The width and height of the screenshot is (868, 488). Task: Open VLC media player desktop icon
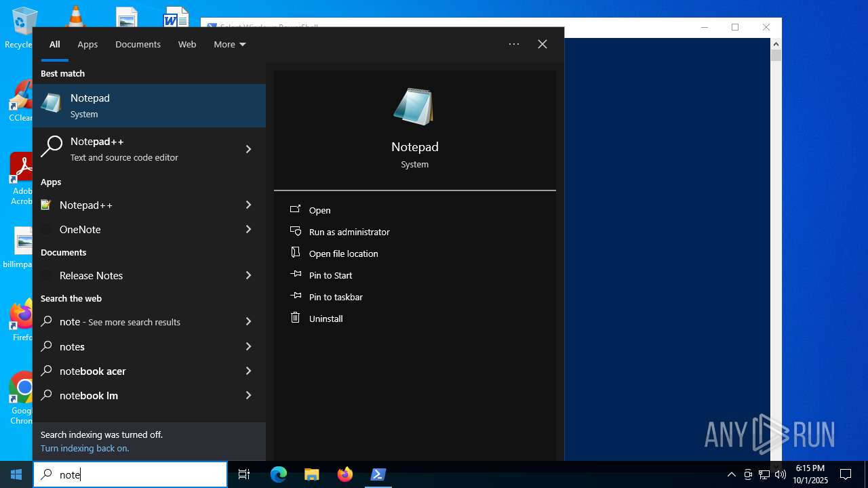pos(75,17)
